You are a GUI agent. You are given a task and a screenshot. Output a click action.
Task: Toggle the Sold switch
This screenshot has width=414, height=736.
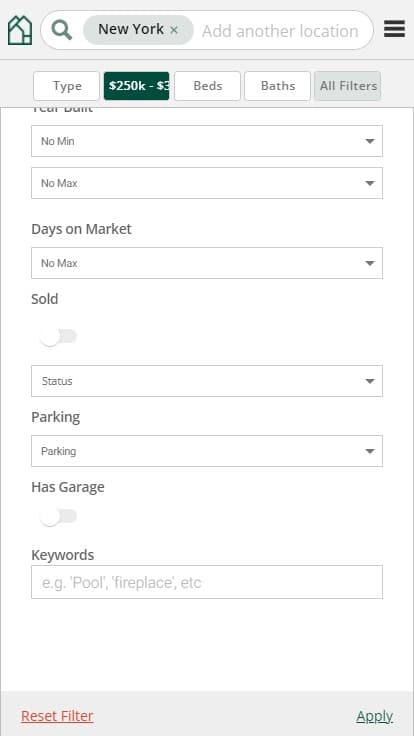coord(59,337)
